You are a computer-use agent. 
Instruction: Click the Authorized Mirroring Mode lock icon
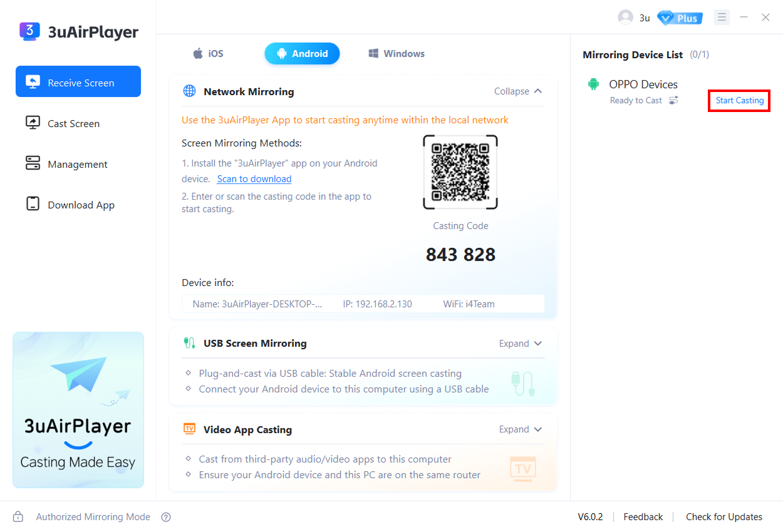18,517
